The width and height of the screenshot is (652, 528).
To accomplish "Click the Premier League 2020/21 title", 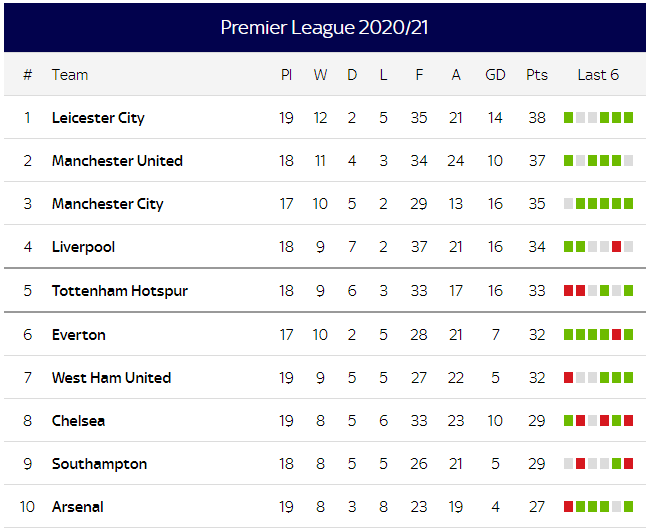I will [325, 27].
